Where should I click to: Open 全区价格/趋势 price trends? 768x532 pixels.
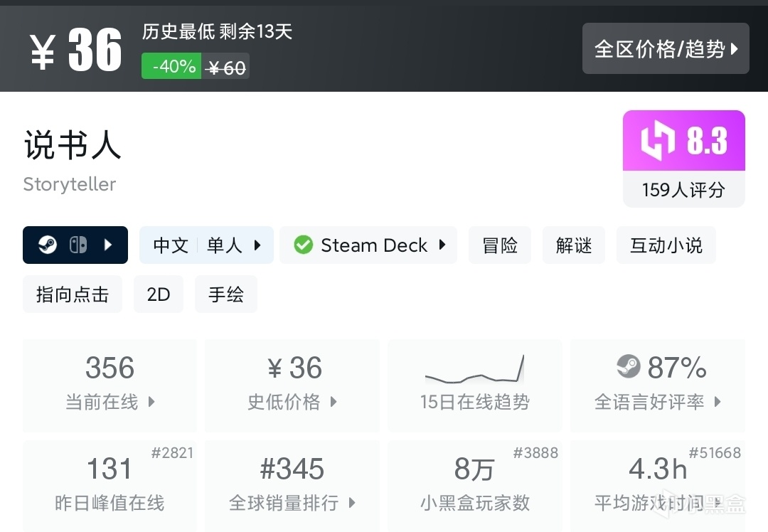(x=666, y=48)
